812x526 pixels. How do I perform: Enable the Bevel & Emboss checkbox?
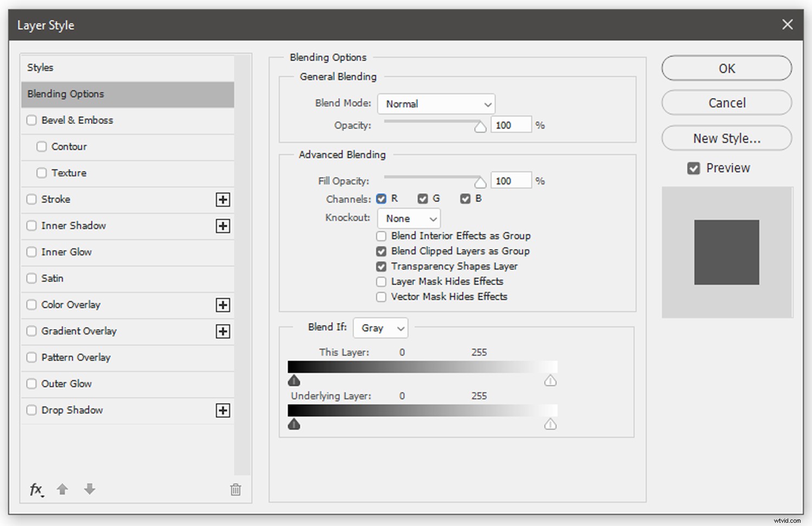click(31, 120)
